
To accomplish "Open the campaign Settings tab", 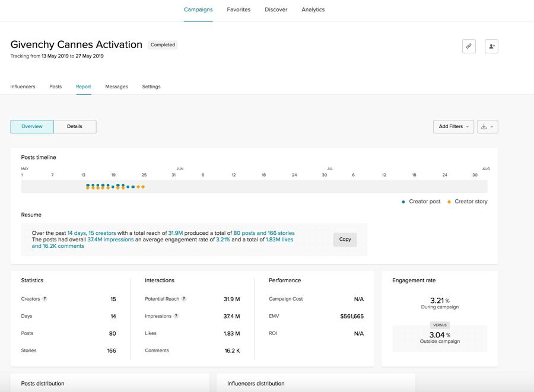I will pyautogui.click(x=151, y=87).
